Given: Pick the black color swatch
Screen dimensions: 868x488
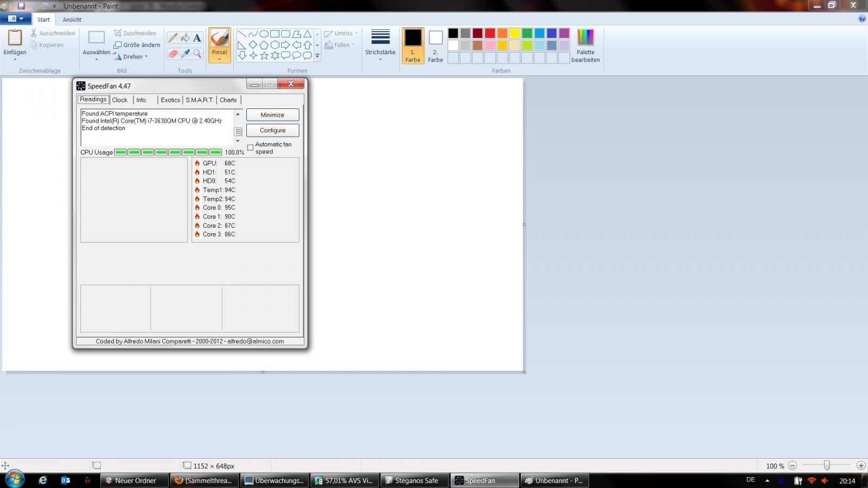Looking at the screenshot, I should [x=453, y=34].
